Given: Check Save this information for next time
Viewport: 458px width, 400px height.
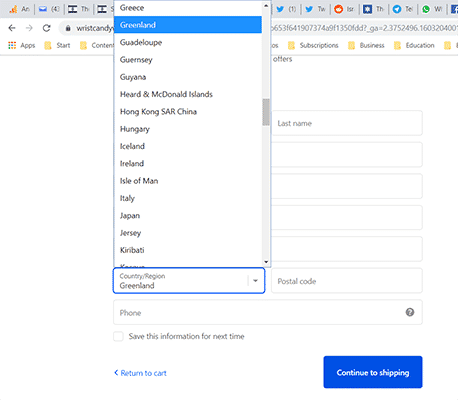Looking at the screenshot, I should pos(118,336).
